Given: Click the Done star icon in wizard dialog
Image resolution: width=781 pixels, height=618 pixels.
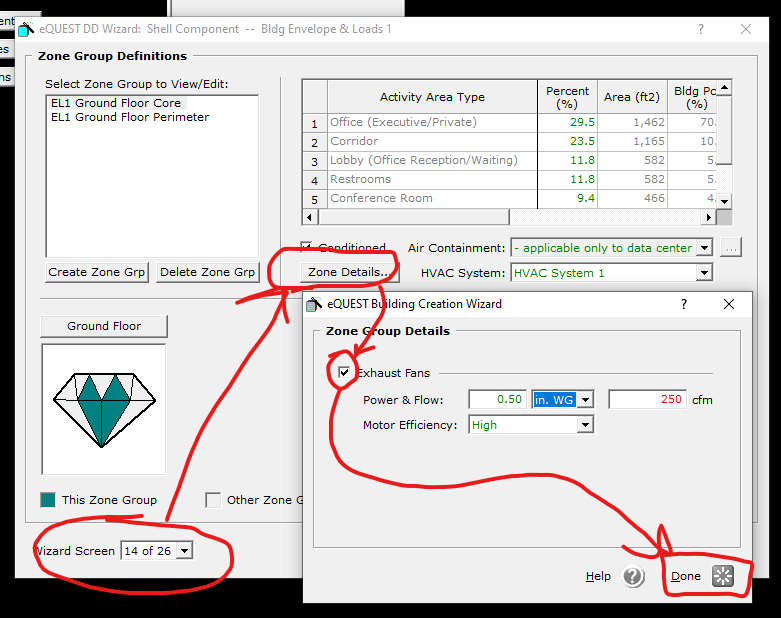Looking at the screenshot, I should (x=723, y=576).
